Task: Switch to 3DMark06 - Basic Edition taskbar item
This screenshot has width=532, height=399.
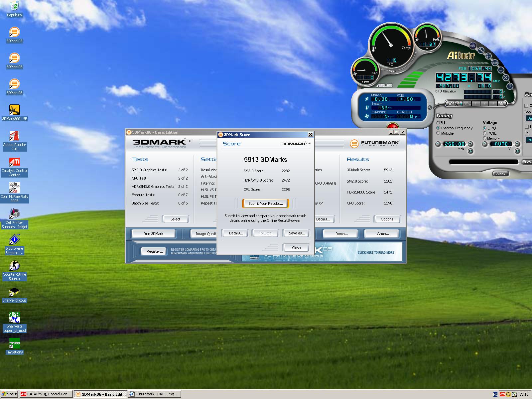Action: point(100,394)
